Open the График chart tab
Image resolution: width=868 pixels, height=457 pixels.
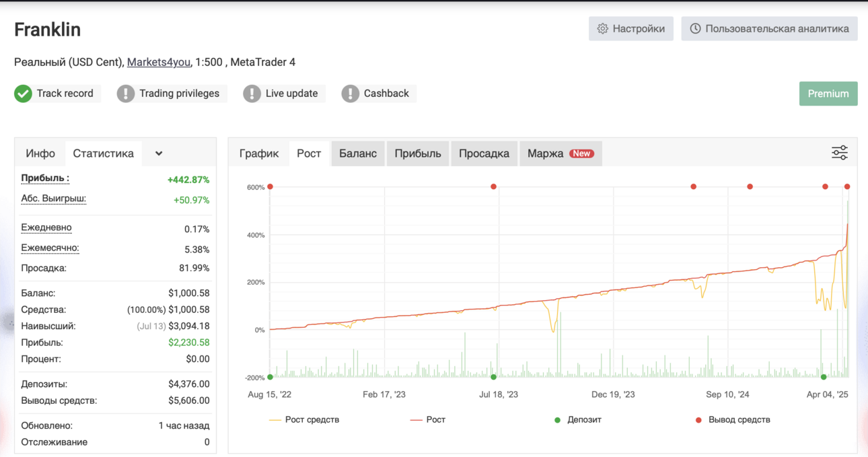click(259, 153)
